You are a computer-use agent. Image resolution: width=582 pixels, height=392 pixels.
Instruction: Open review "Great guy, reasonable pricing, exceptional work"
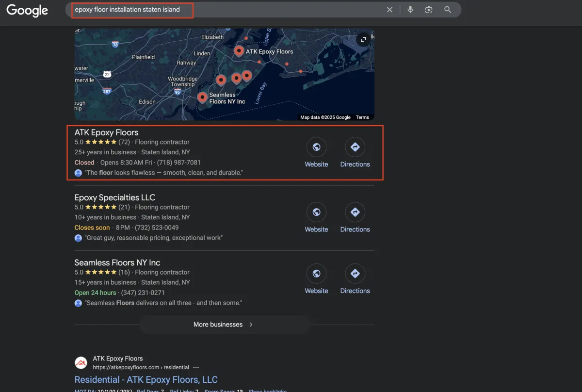[154, 238]
